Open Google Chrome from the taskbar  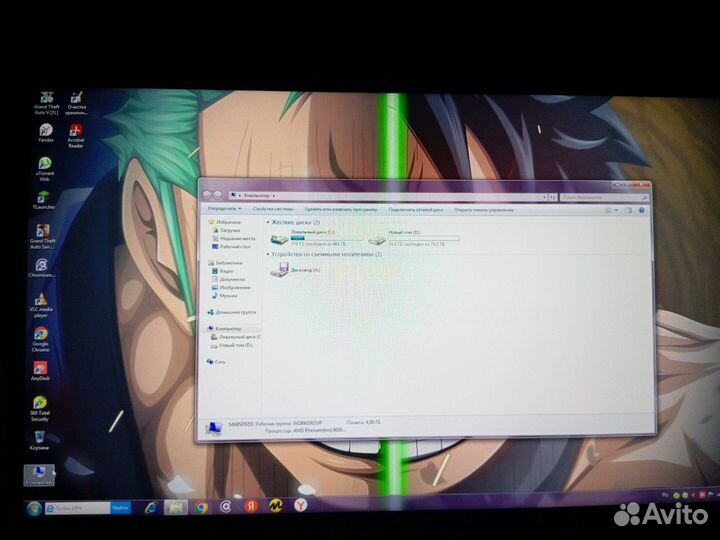tap(201, 507)
